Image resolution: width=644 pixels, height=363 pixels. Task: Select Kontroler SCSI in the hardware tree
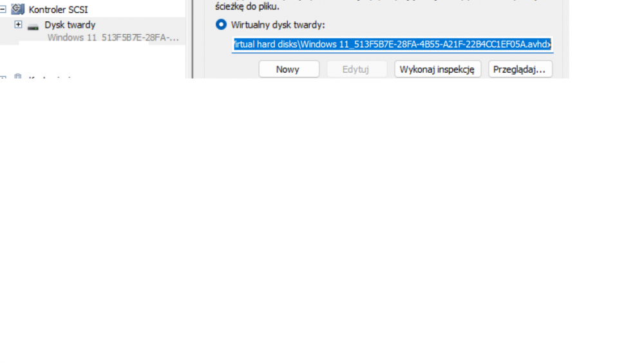click(x=58, y=10)
